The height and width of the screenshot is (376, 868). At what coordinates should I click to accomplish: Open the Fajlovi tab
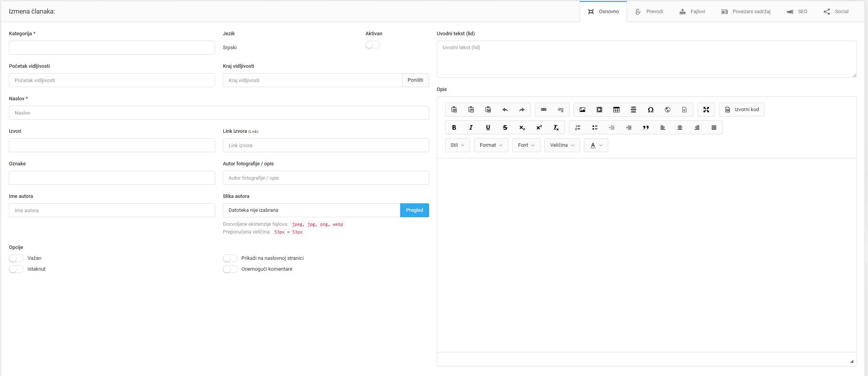(692, 12)
